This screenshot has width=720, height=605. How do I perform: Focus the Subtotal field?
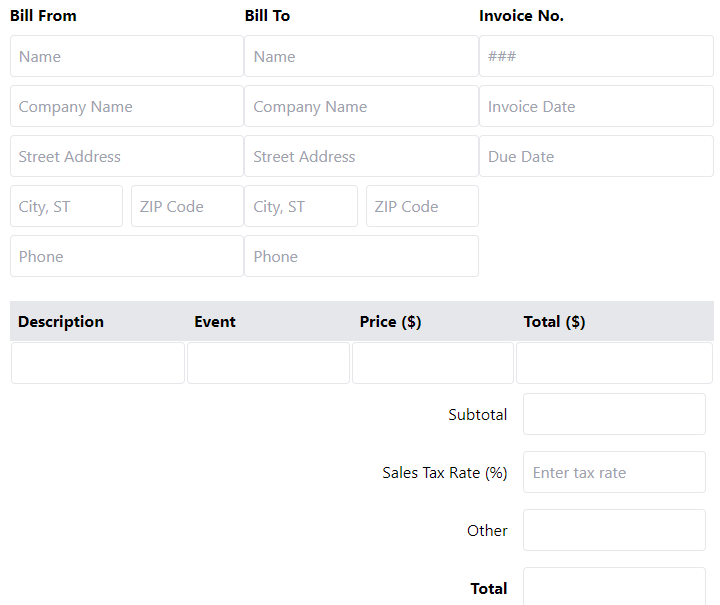point(614,414)
